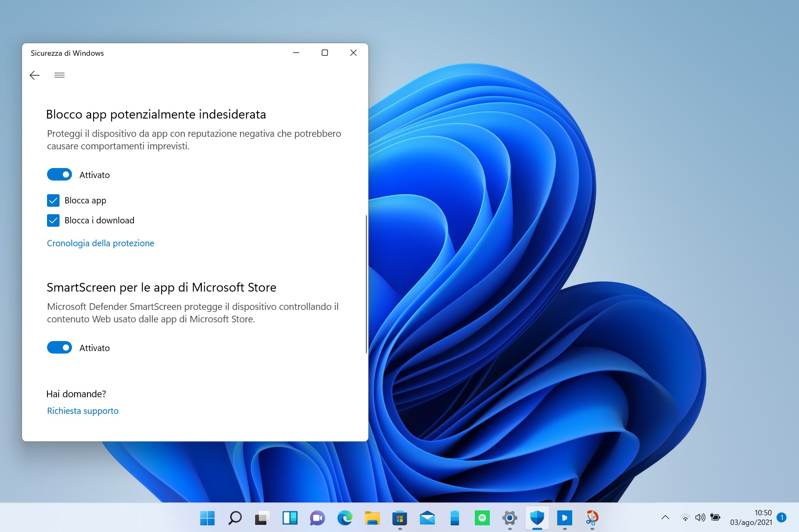Open hamburger menu in Windows Security
Screen dimensions: 799x532
coord(60,75)
